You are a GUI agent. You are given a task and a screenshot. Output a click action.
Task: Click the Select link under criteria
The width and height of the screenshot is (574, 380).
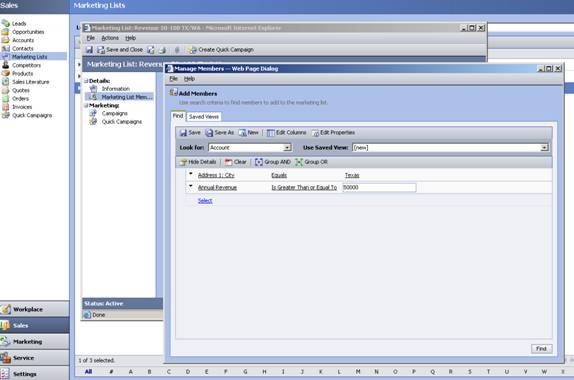click(x=205, y=201)
